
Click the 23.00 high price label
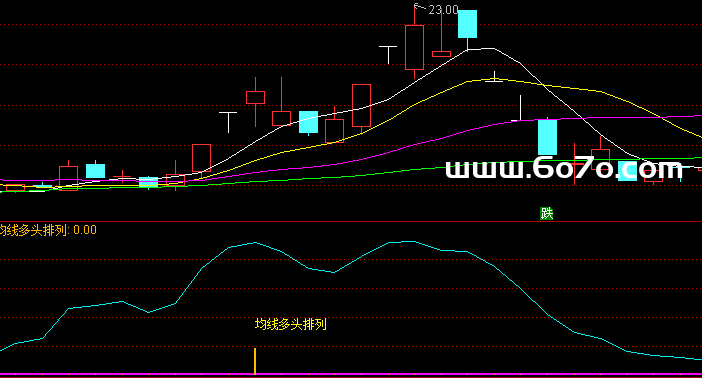[x=443, y=9]
